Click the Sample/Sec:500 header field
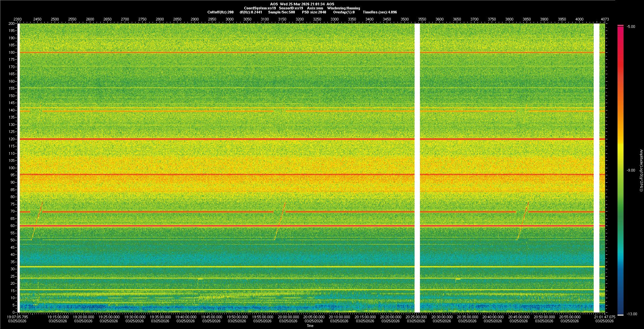Viewport: 644px width, 329px height. point(281,12)
